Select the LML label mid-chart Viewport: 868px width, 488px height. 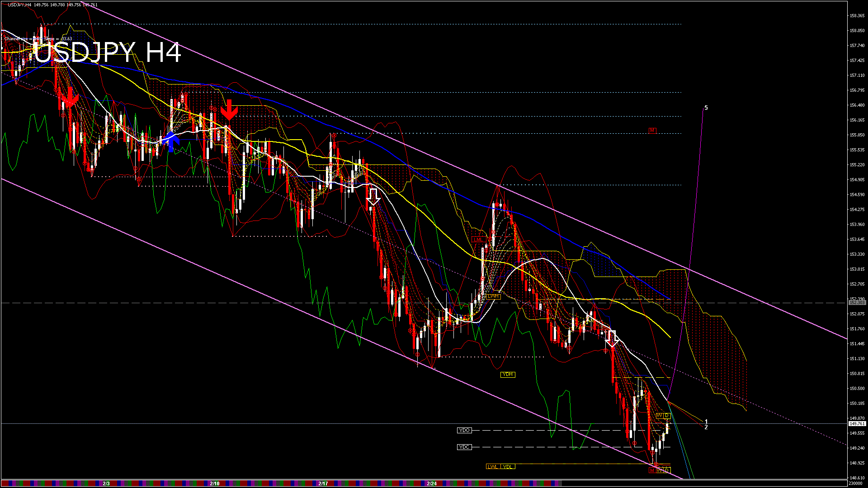coord(478,239)
